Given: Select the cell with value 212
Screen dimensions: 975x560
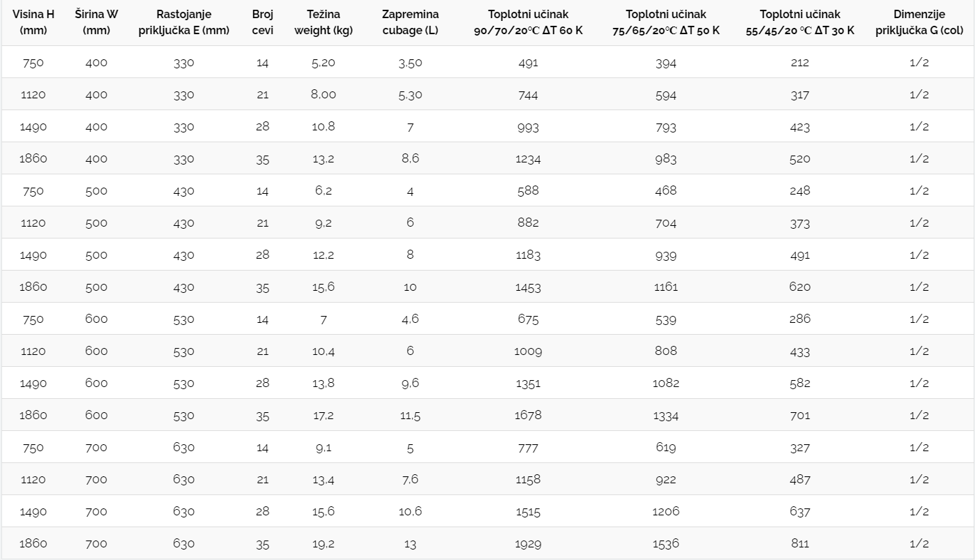Looking at the screenshot, I should [800, 63].
